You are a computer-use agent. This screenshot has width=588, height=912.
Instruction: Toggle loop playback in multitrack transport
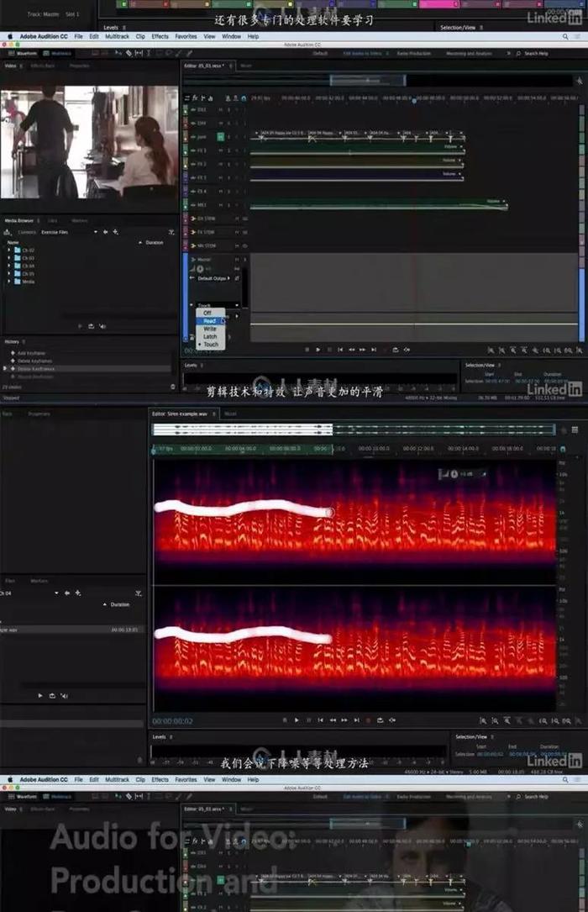[396, 350]
